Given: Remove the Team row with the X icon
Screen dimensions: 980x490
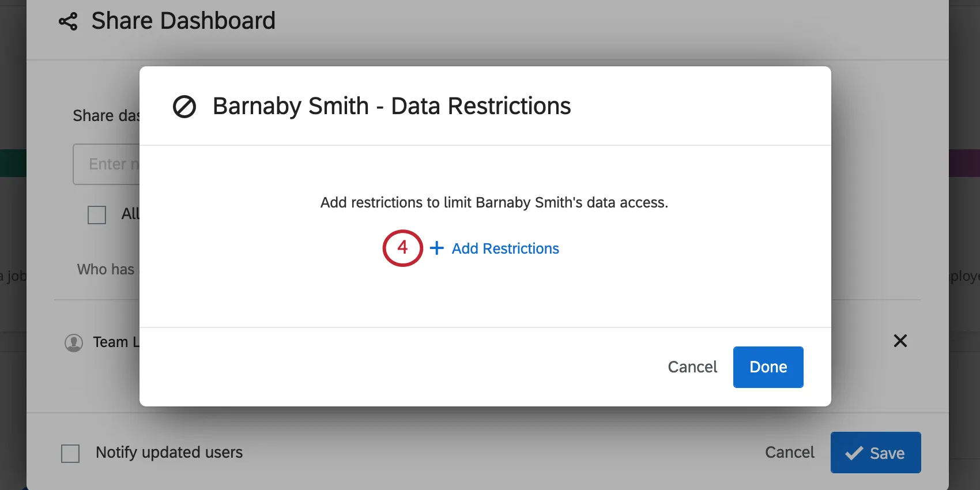Looking at the screenshot, I should [900, 341].
